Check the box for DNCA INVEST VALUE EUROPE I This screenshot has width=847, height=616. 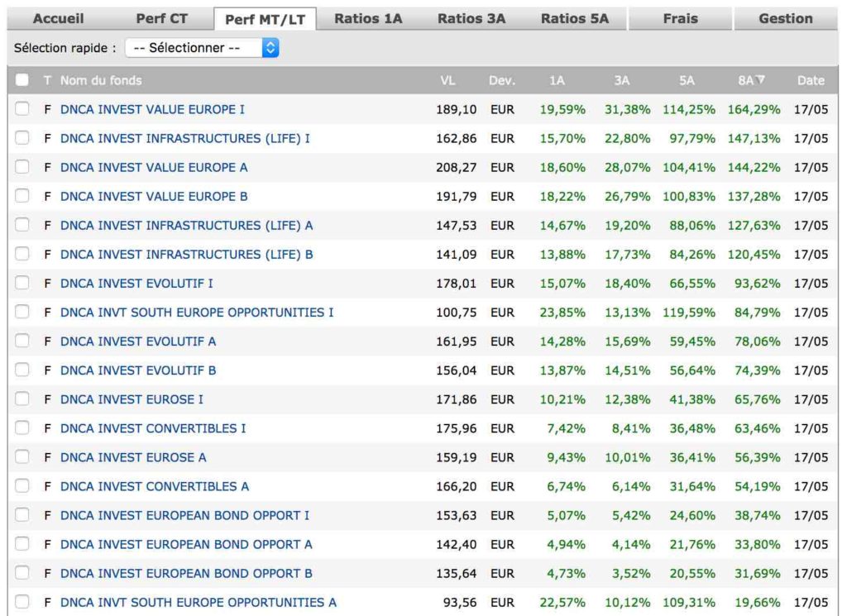(22, 109)
